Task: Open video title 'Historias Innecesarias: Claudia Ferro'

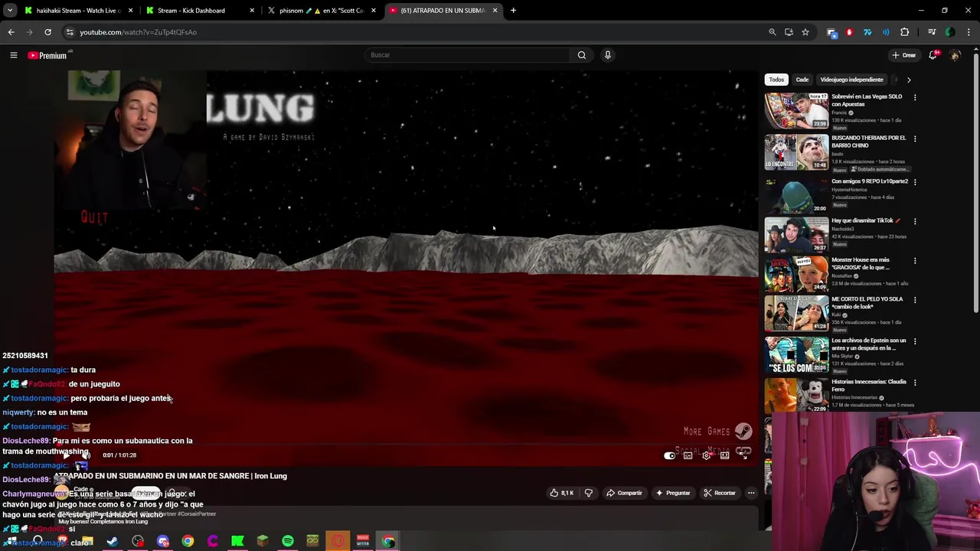Action: point(868,386)
